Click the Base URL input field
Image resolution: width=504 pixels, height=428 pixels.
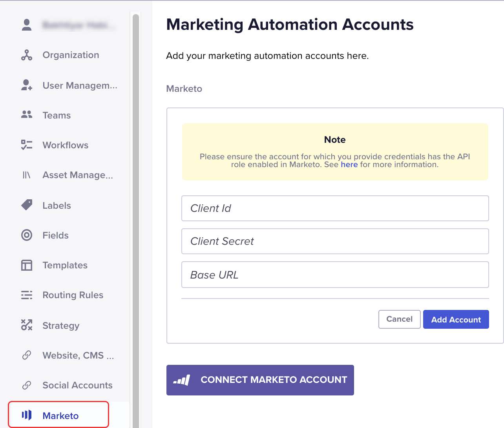point(335,275)
